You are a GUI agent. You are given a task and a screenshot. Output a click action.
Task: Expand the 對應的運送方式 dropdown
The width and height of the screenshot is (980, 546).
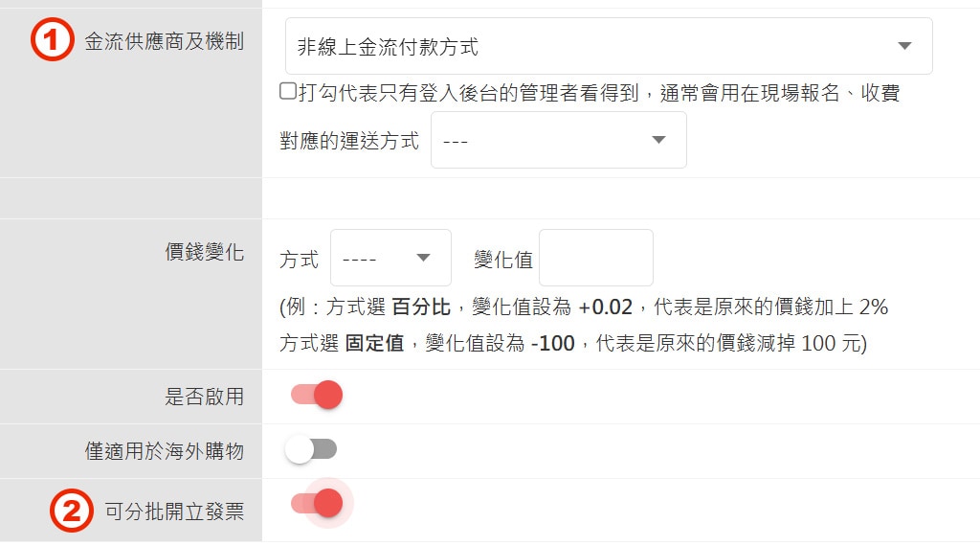[558, 140]
